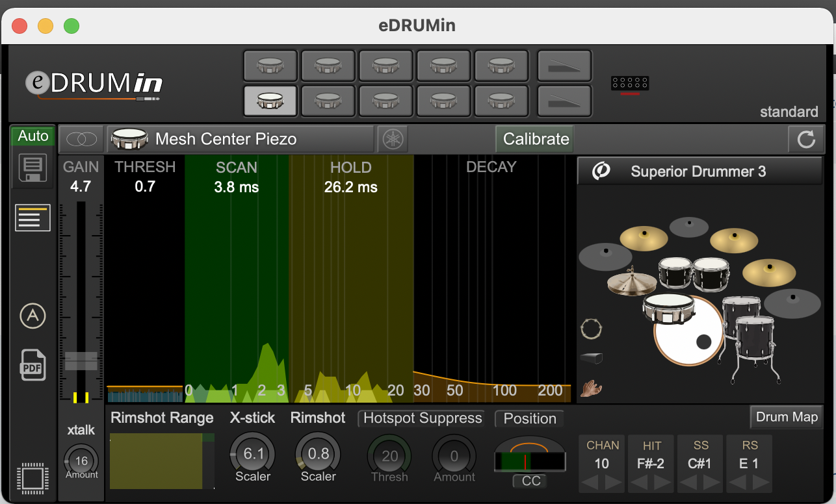Viewport: 836px width, 504px height.
Task: Select the top pedal input
Action: 565,66
